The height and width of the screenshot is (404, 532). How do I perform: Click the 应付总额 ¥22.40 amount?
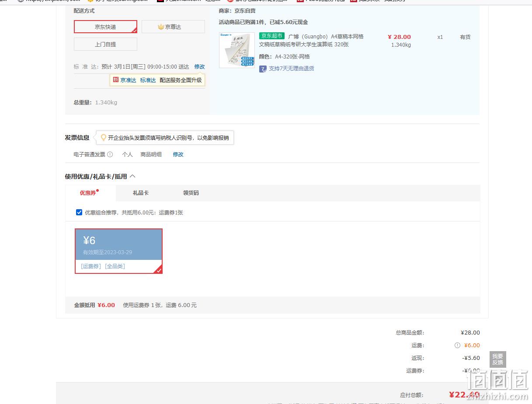coord(464,395)
